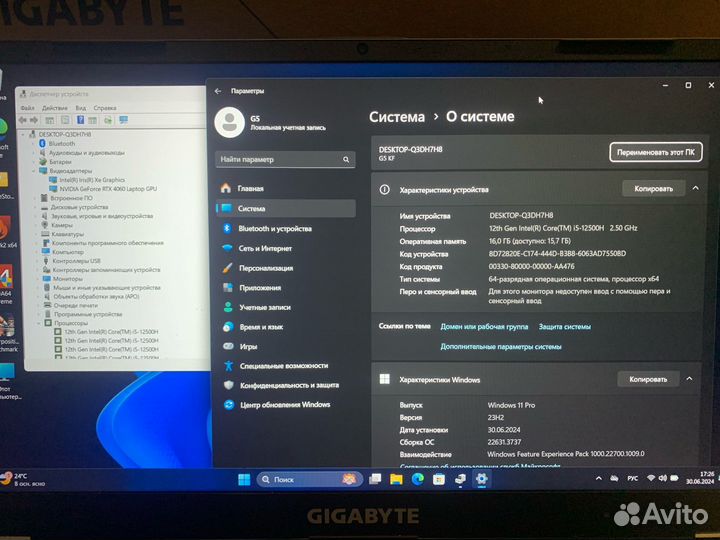Select Intel(R) Iris(R) Xe Graphics device
This screenshot has height=540, width=720.
coord(92,180)
